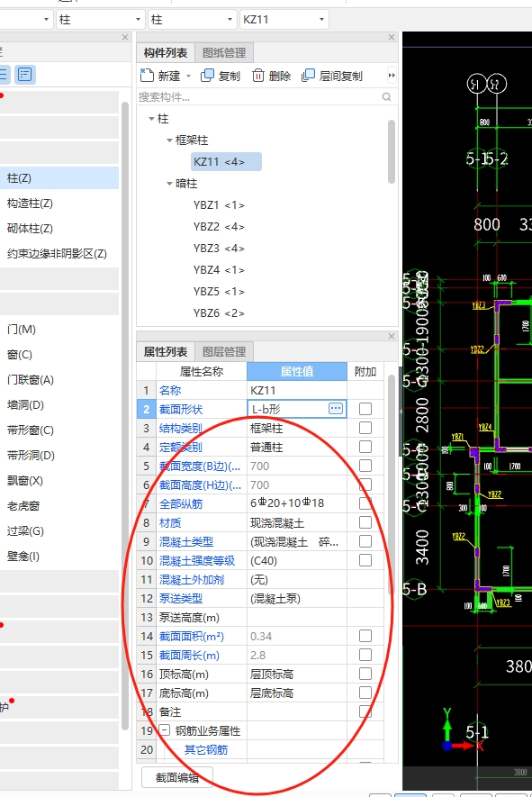Viewport: 532px width, 797px height.
Task: Collapse the 框架柱 tree group
Action: [169, 140]
